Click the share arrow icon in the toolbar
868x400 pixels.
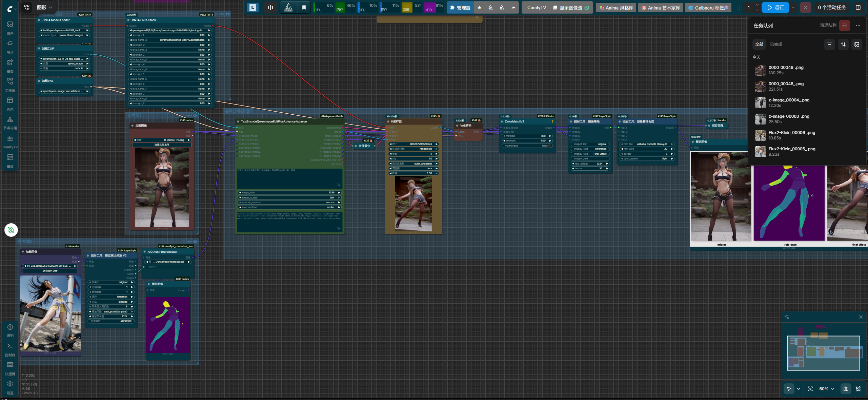[513, 7]
